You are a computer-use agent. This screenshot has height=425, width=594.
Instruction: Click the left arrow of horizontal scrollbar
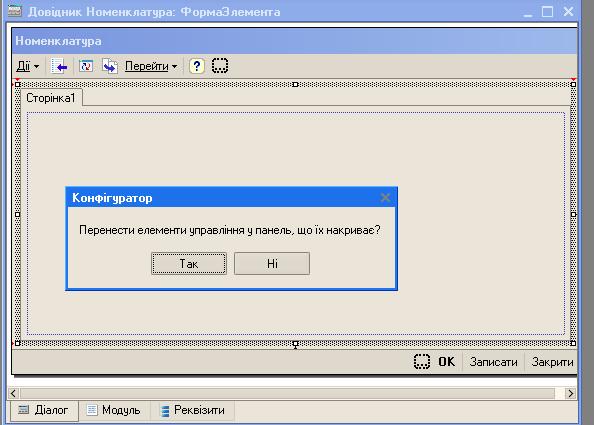tap(13, 393)
